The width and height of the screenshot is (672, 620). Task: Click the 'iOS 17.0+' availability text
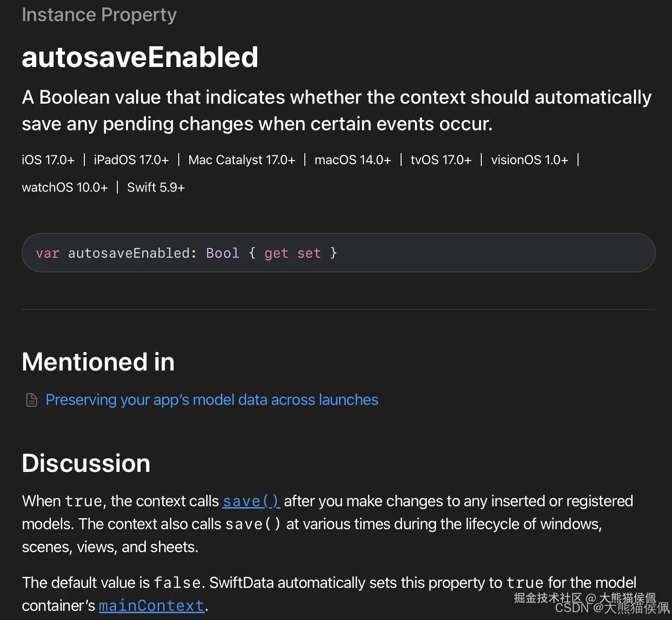point(48,160)
